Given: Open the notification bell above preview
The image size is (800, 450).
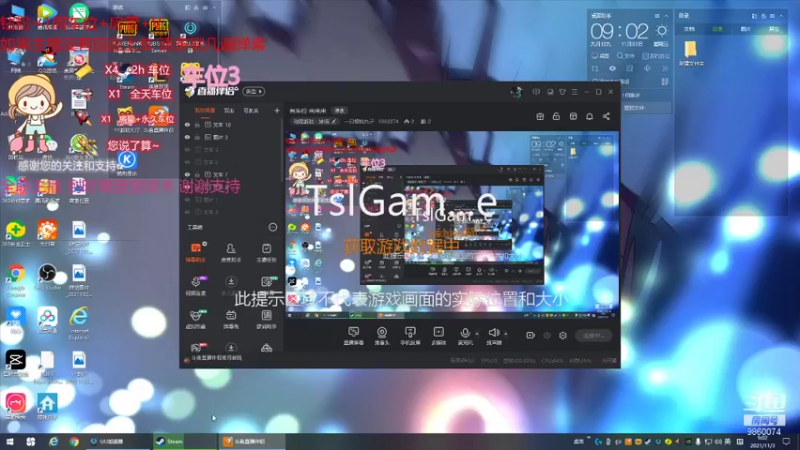Looking at the screenshot, I should tap(589, 117).
